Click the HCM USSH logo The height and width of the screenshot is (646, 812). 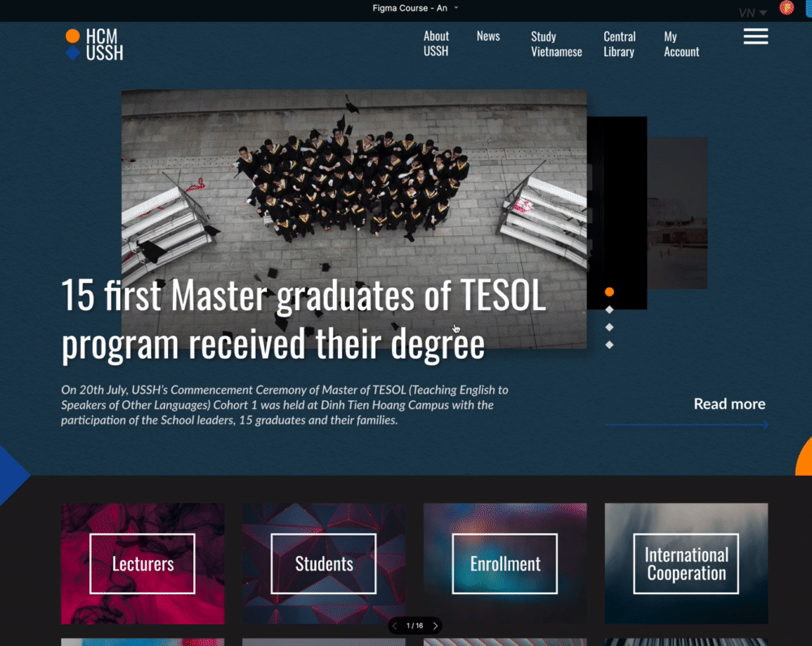[94, 45]
